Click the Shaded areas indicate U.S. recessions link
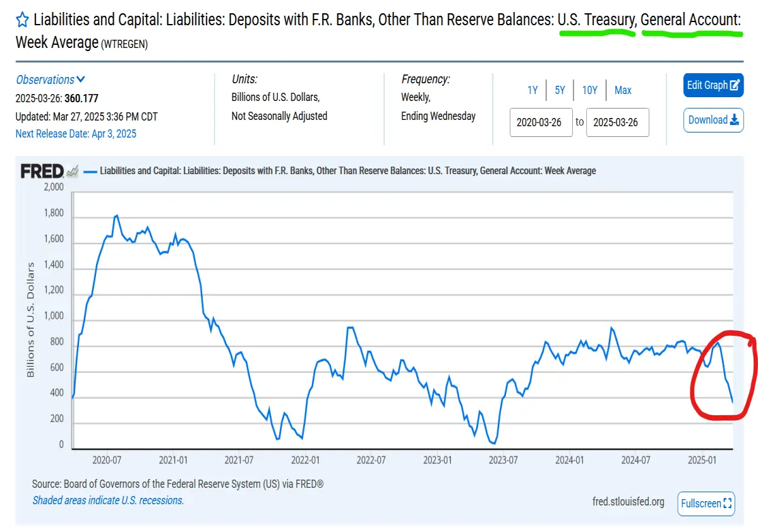Viewport: 758px width, 532px height. (108, 500)
